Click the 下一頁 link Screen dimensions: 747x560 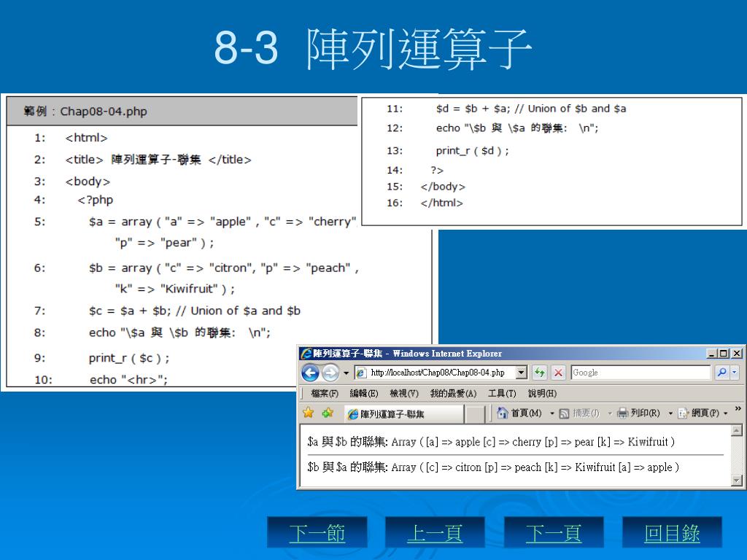554,533
